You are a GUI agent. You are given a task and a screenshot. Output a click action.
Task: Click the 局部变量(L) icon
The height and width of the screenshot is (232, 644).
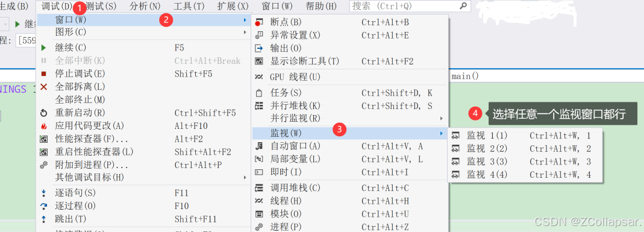point(259,159)
